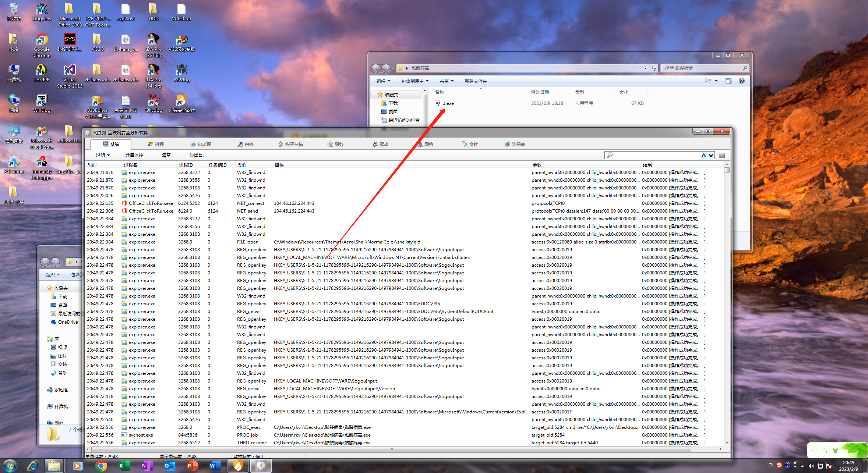Image resolution: width=868 pixels, height=473 pixels.
Task: Click the refresh icon beside the 骷髅病毒 address bar
Action: tap(654, 68)
